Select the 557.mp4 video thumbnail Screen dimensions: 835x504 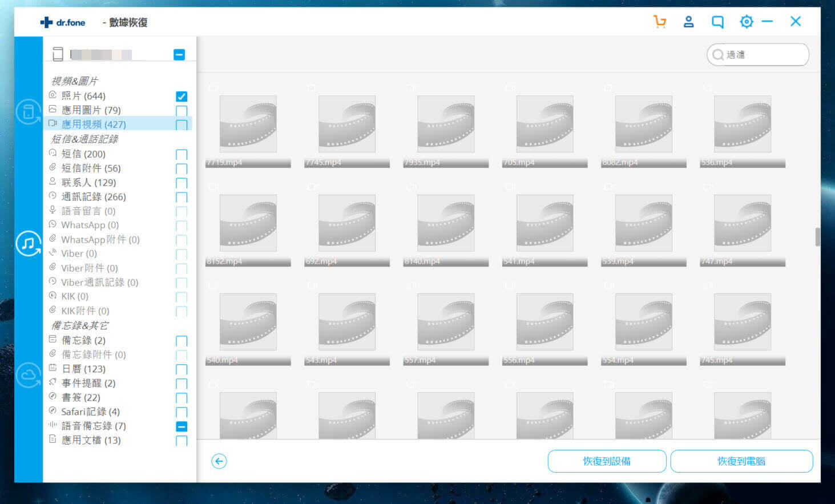(446, 322)
